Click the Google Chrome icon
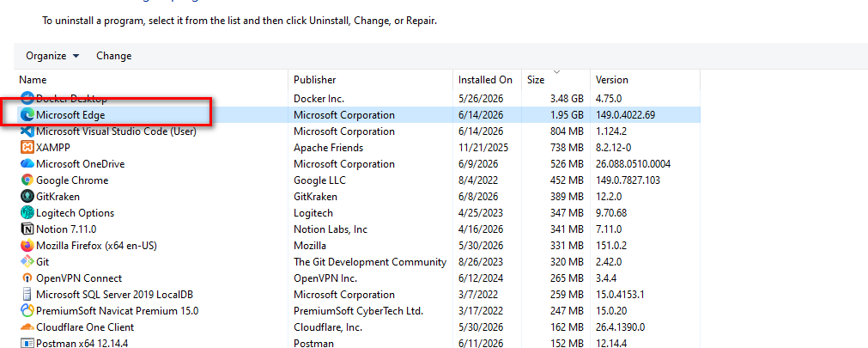Screen dimensions: 868x348 (27, 180)
